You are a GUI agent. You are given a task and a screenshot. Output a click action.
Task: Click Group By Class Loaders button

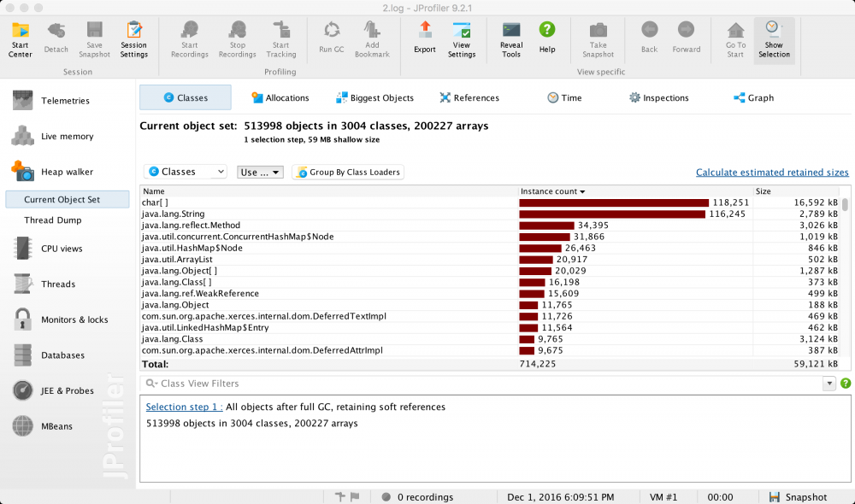(x=348, y=173)
